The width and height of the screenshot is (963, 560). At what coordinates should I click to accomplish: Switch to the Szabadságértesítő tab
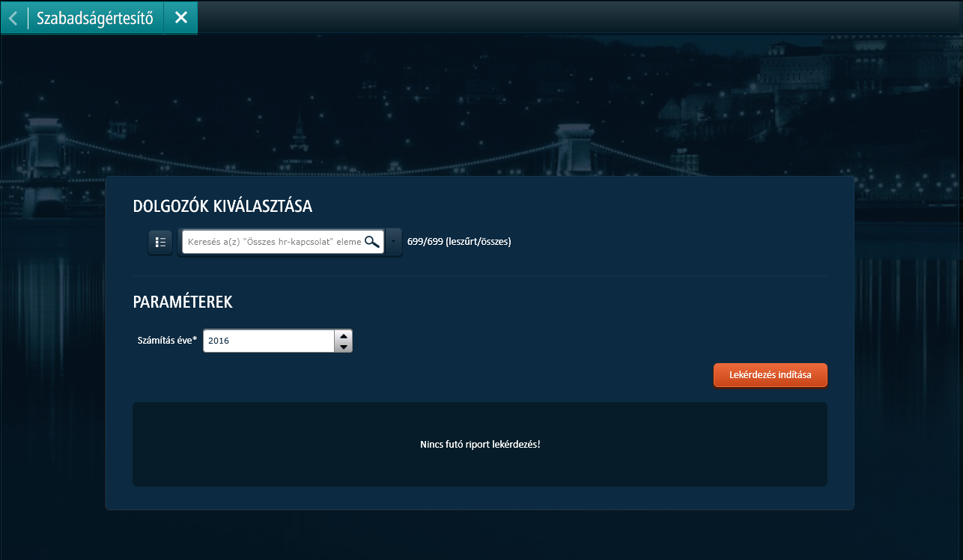pos(95,18)
